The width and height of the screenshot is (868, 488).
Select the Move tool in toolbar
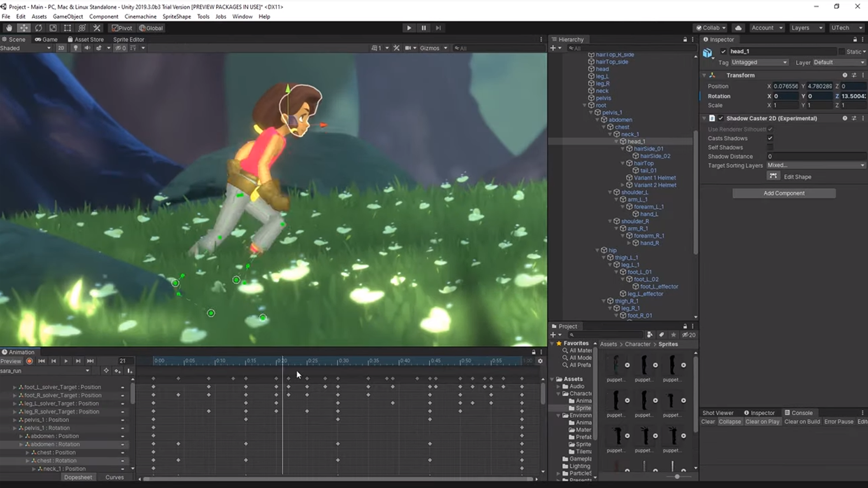24,28
